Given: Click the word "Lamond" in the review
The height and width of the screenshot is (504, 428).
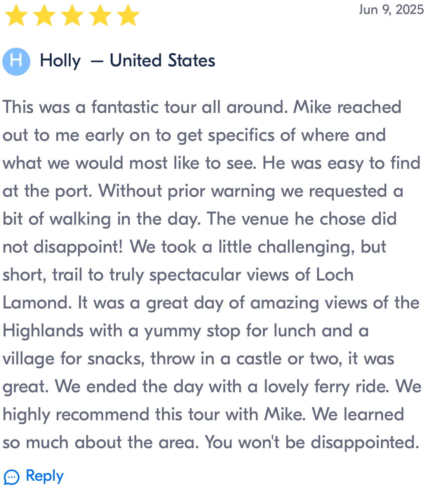Looking at the screenshot, I should coord(37,303).
